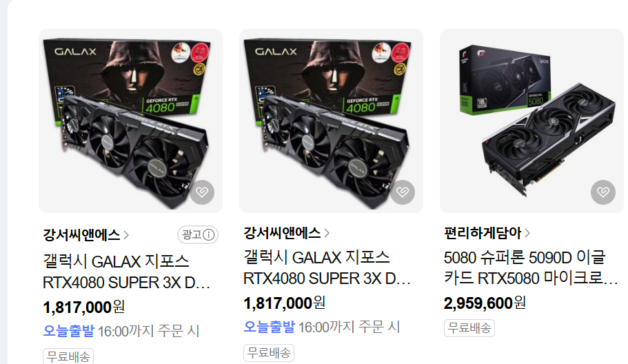628x364 pixels.
Task: Click the info icon in the 광고 badge
Action: 209,234
